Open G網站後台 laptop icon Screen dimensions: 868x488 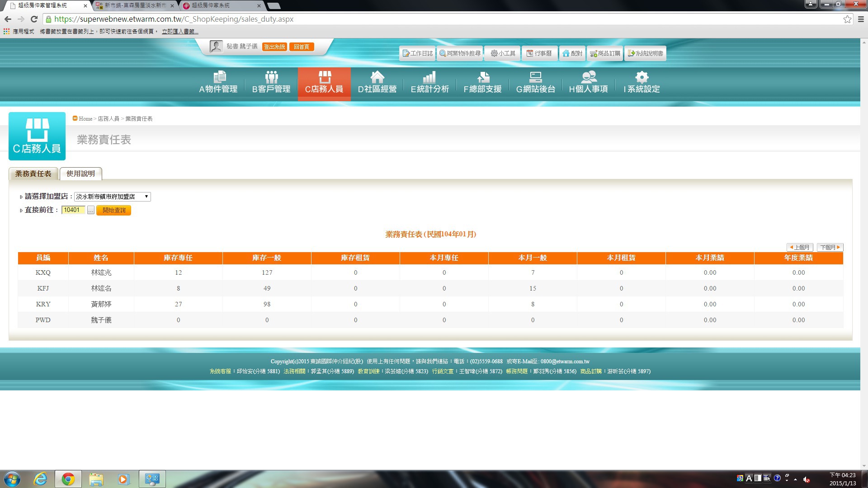coord(535,77)
